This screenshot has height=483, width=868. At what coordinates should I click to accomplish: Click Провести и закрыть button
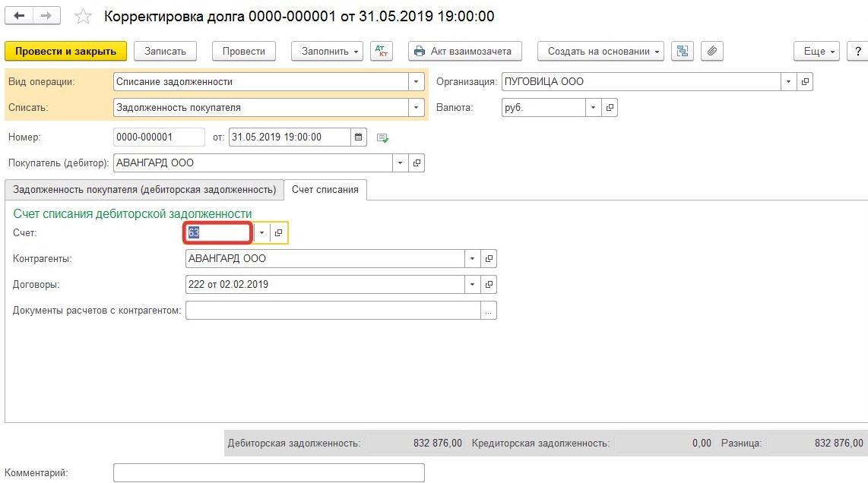[x=65, y=51]
